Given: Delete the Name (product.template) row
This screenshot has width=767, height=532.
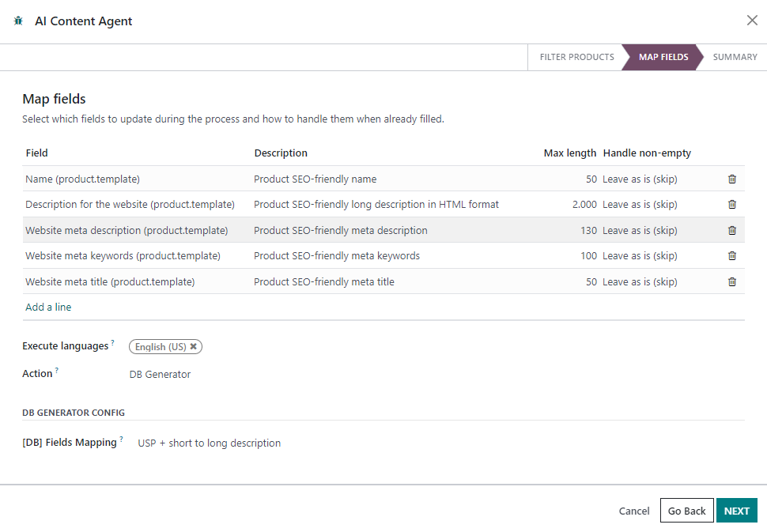Looking at the screenshot, I should pyautogui.click(x=731, y=179).
